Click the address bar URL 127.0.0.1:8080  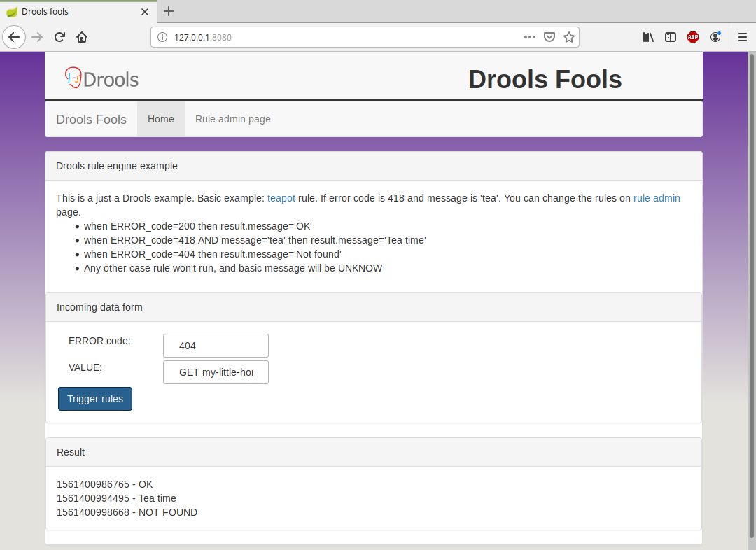tap(202, 38)
